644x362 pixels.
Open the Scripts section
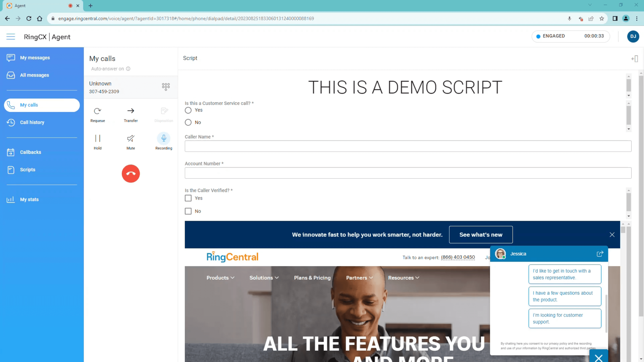click(27, 169)
